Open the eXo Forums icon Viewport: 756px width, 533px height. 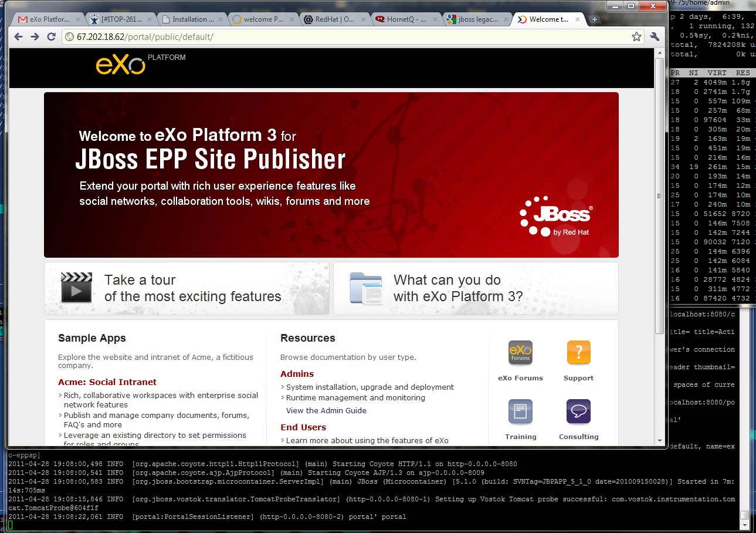[520, 352]
